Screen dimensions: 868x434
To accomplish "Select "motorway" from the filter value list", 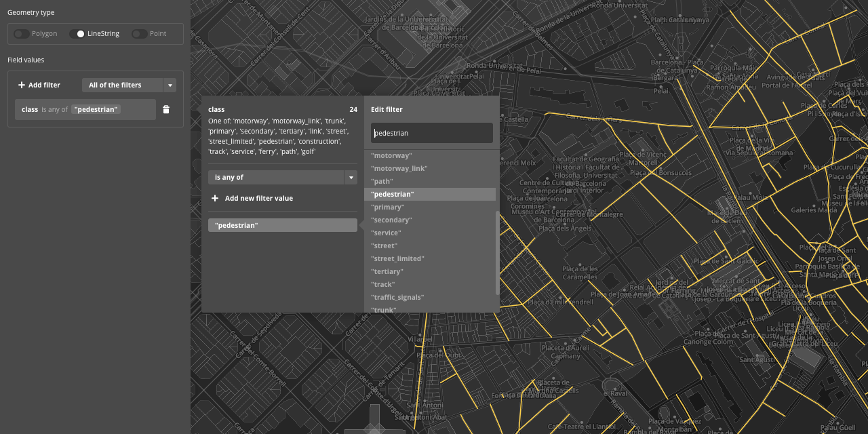I will coord(391,155).
